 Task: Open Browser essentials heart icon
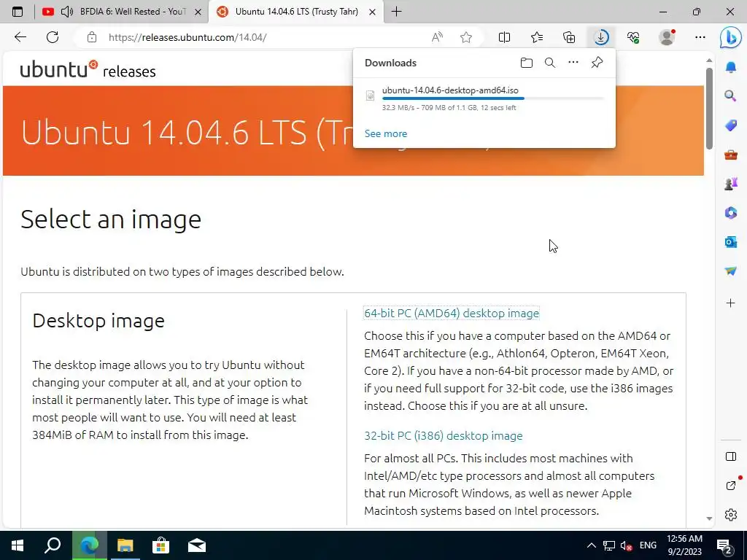[x=633, y=37]
